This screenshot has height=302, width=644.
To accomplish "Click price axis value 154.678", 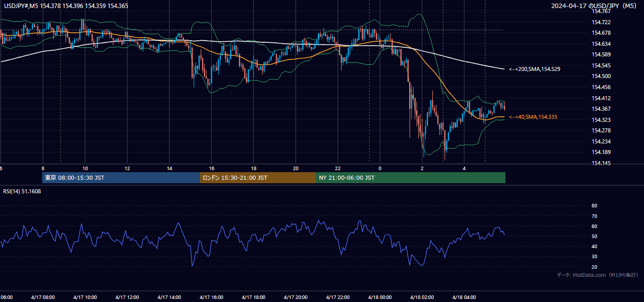I will (x=601, y=33).
